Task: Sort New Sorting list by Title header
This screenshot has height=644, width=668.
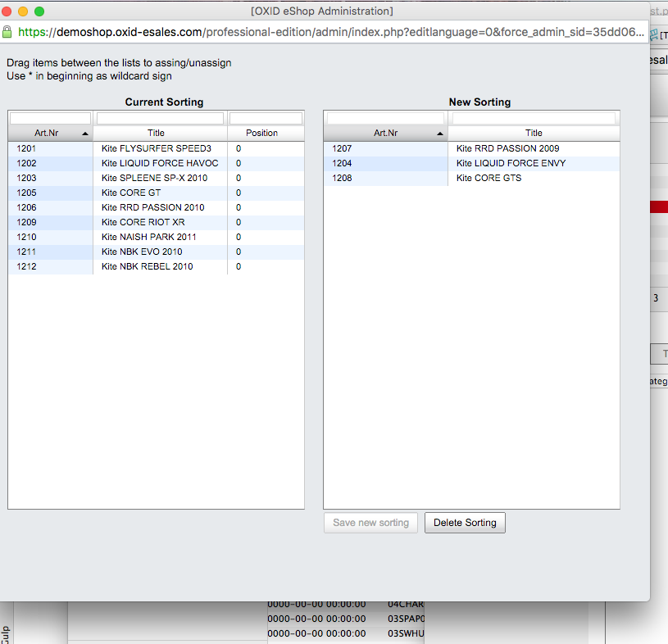Action: (x=534, y=133)
